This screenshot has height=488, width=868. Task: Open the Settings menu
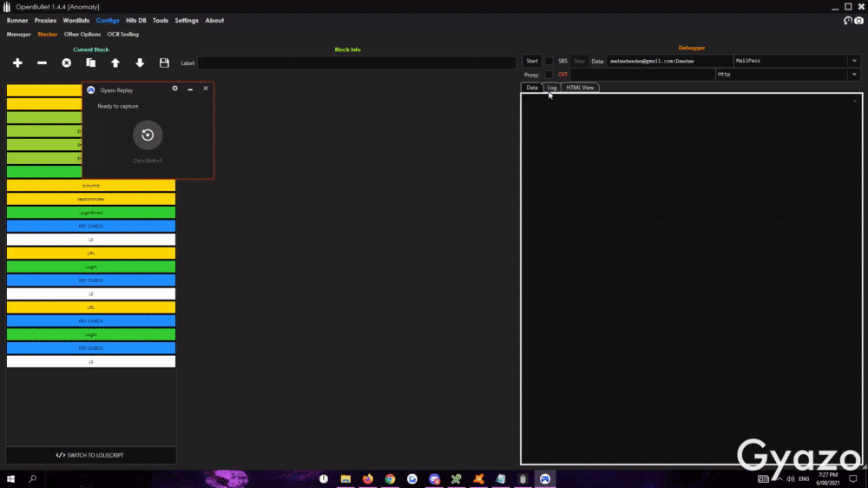point(187,21)
